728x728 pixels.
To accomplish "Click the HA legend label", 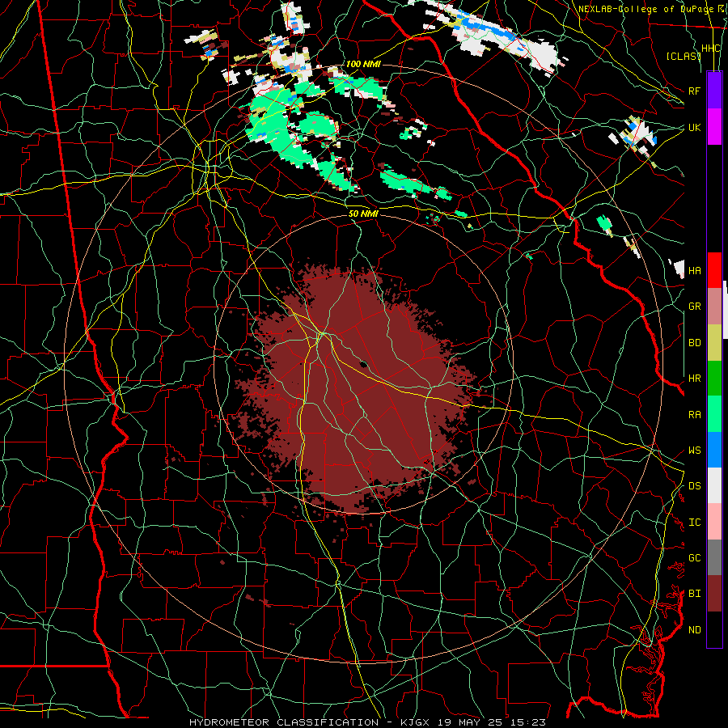I will point(695,270).
